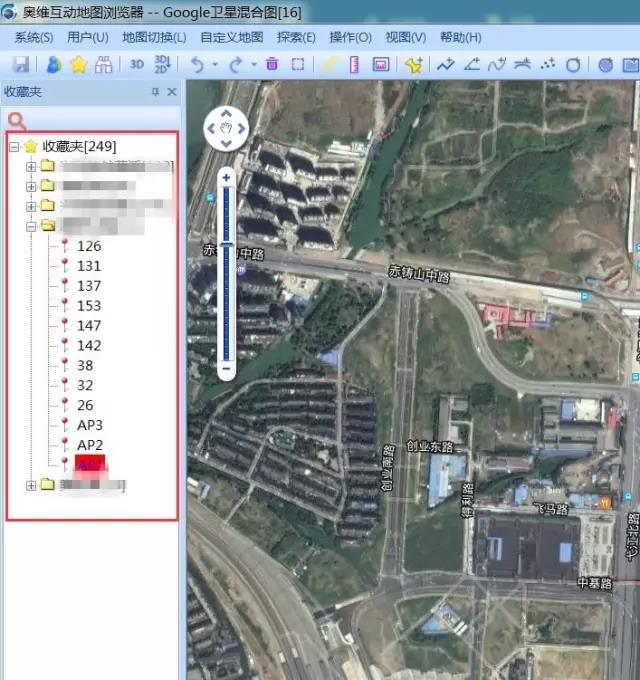Image resolution: width=640 pixels, height=680 pixels.
Task: Collapse the 收藏夹[249] root node
Action: click(14, 147)
